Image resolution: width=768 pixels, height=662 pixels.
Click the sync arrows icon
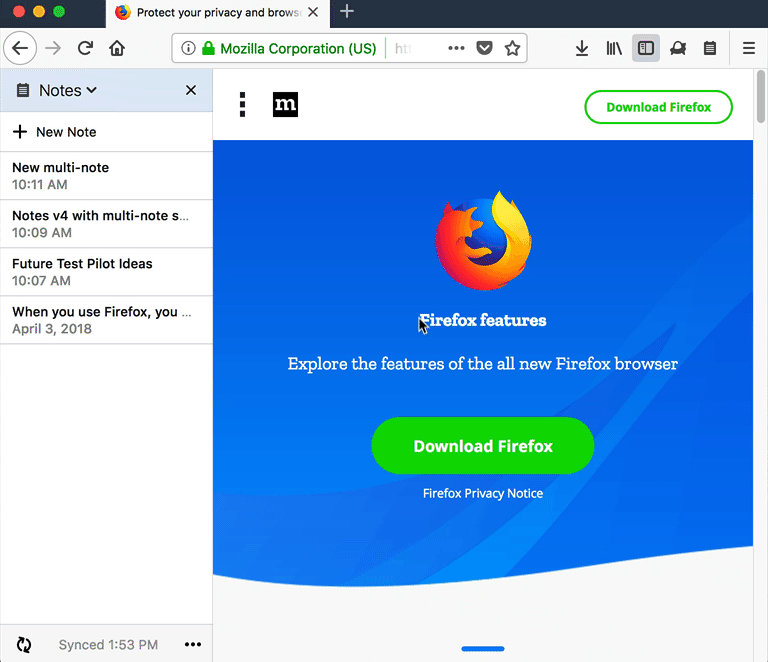click(x=24, y=645)
